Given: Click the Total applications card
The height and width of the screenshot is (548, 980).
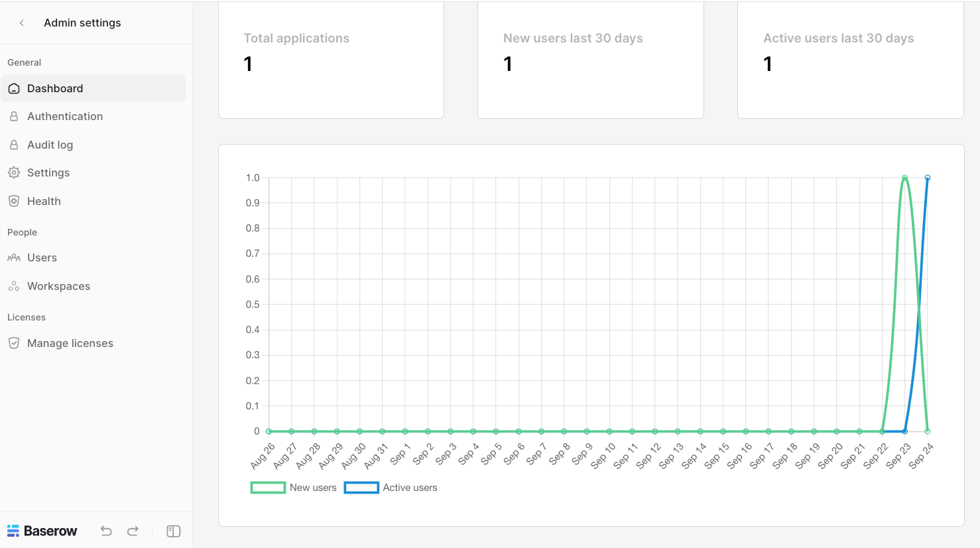Looking at the screenshot, I should pyautogui.click(x=331, y=60).
